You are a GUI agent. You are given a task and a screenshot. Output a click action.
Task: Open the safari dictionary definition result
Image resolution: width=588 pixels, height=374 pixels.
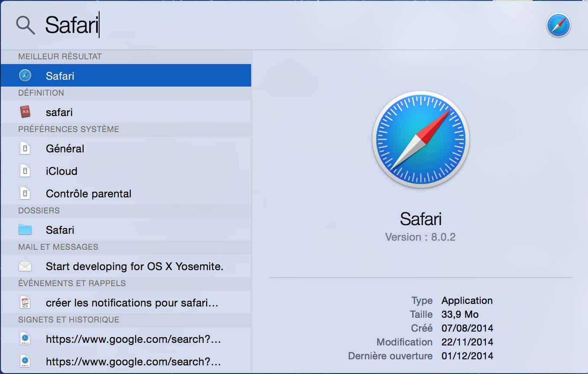coord(126,112)
